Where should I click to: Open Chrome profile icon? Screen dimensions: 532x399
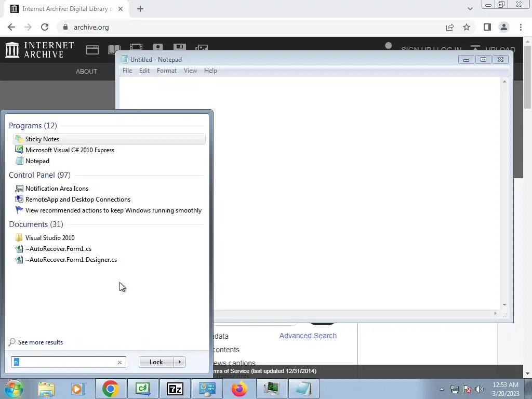504,27
